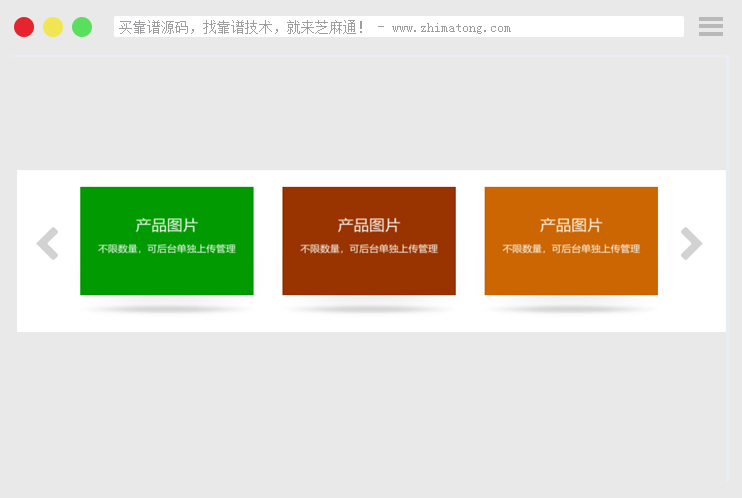Select the brown product image card
The width and height of the screenshot is (742, 498).
pos(368,270)
